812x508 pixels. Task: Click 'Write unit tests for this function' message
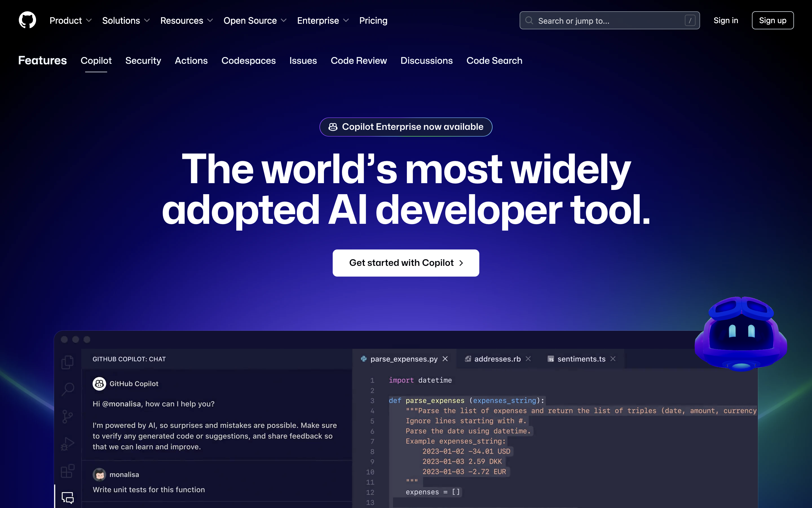click(149, 490)
